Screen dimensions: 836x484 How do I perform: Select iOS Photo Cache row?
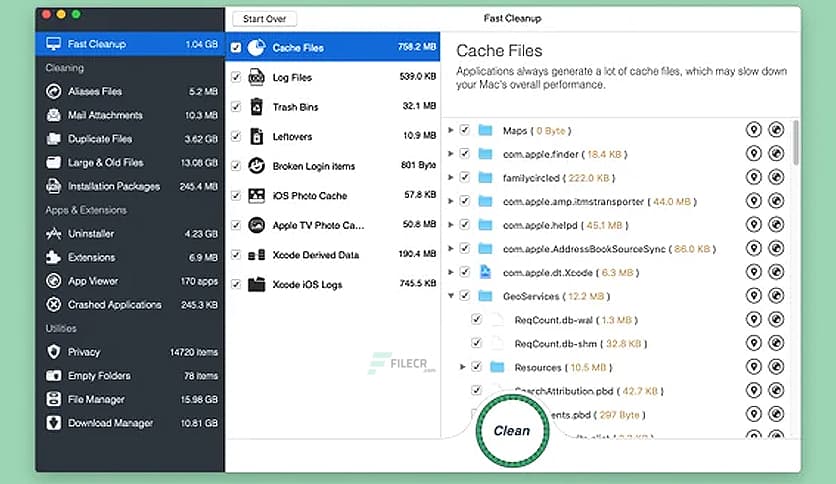333,196
